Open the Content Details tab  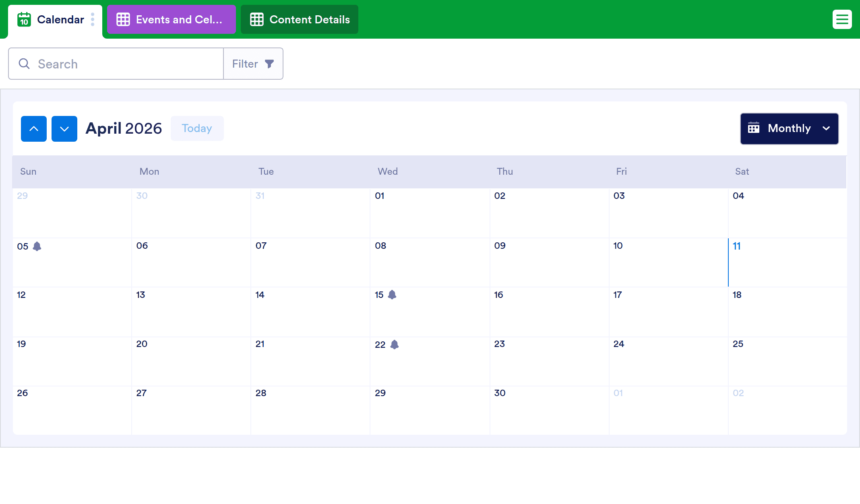[299, 19]
